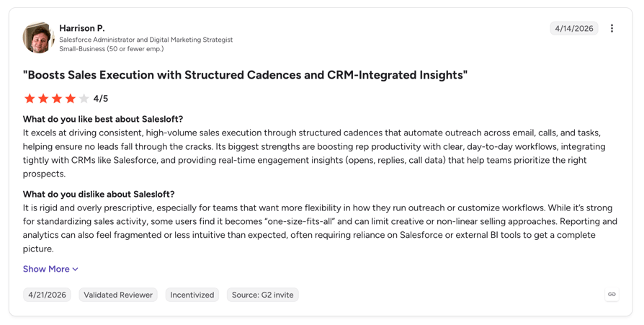This screenshot has height=325, width=644.
Task: Click the chevron beside Show More
Action: (75, 270)
